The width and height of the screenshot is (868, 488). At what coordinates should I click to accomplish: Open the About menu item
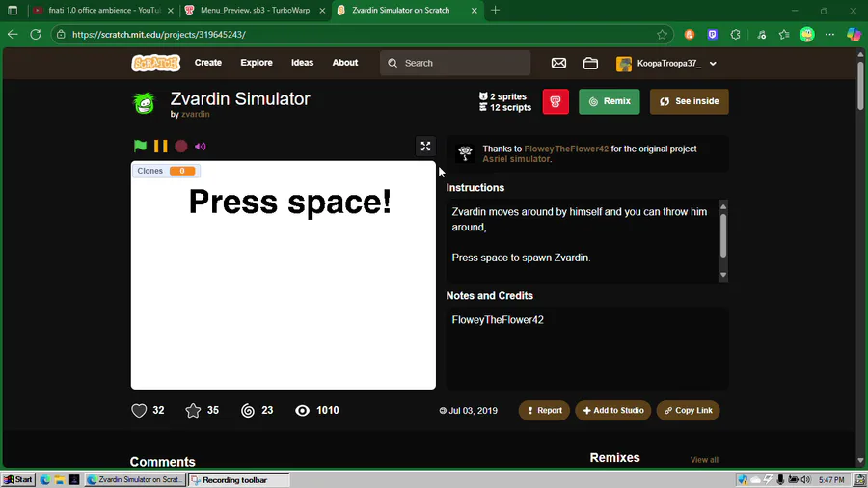[345, 63]
